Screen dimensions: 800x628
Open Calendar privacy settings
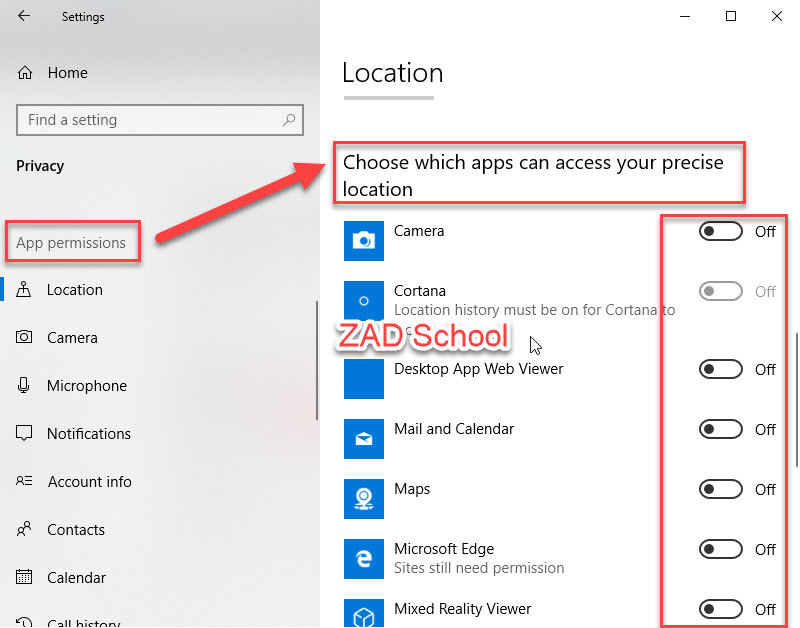[x=77, y=577]
